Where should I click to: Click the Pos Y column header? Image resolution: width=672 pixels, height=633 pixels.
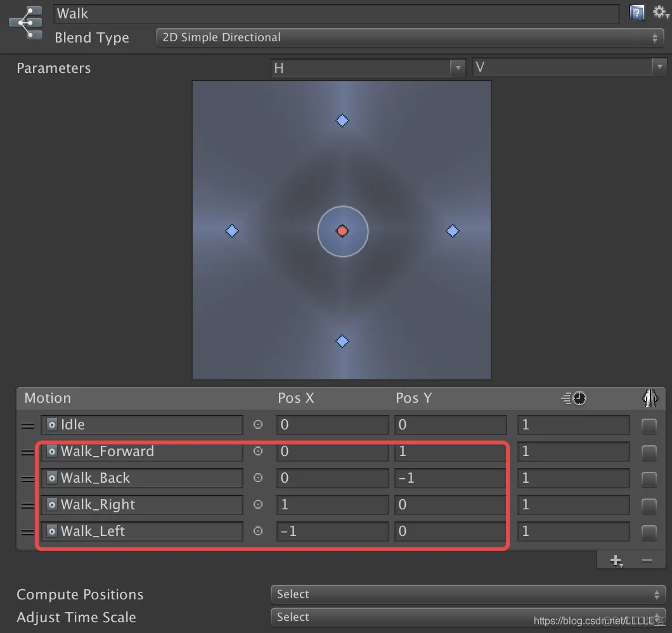click(413, 398)
